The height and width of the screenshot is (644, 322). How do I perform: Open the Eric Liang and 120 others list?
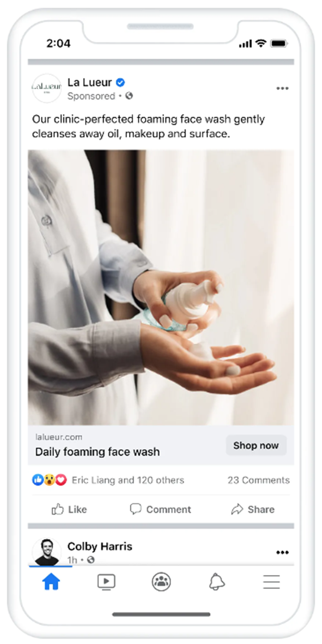click(128, 480)
